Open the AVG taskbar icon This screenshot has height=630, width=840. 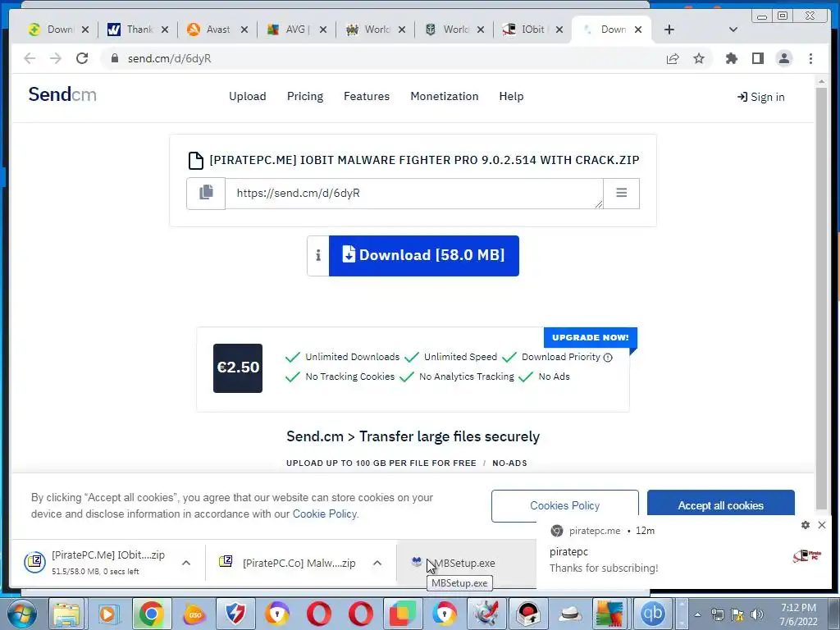click(609, 614)
